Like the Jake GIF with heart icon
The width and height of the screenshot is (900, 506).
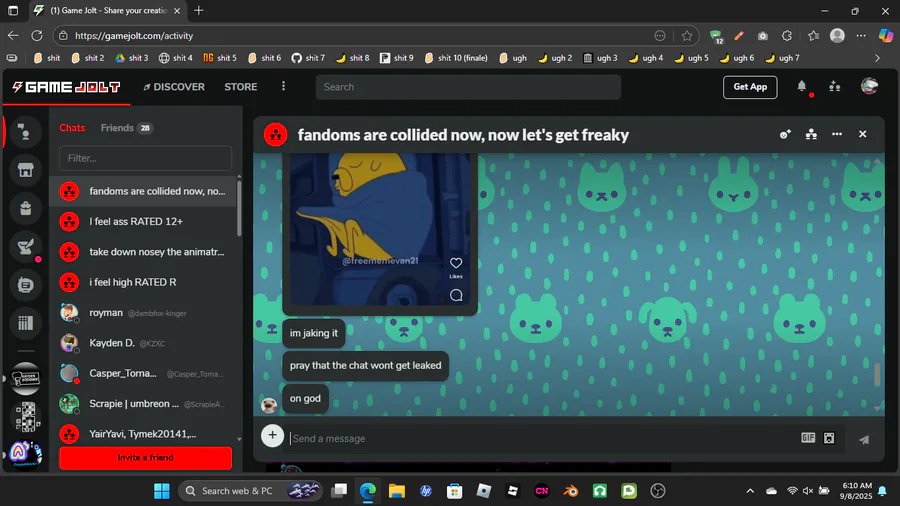(x=456, y=263)
